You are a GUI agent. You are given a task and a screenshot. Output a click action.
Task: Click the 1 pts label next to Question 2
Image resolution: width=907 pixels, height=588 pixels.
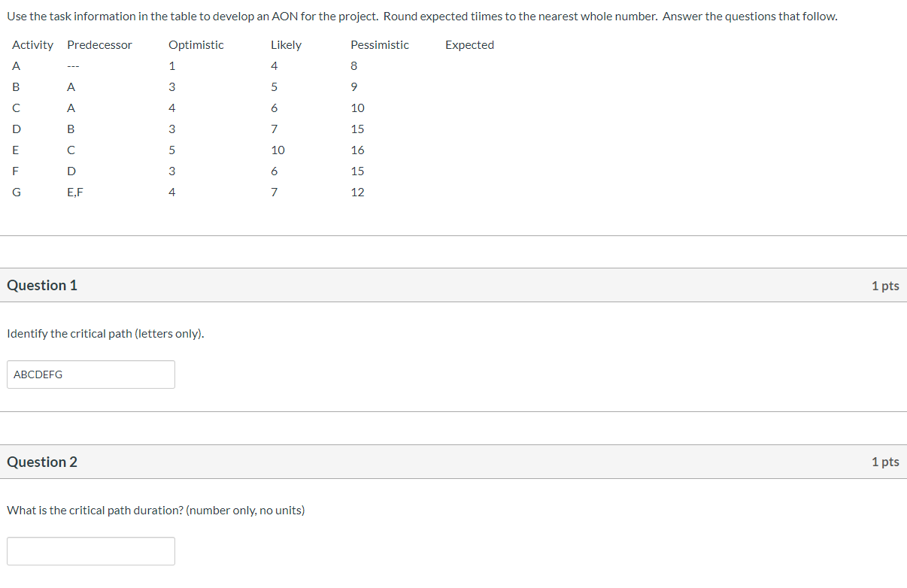click(885, 462)
